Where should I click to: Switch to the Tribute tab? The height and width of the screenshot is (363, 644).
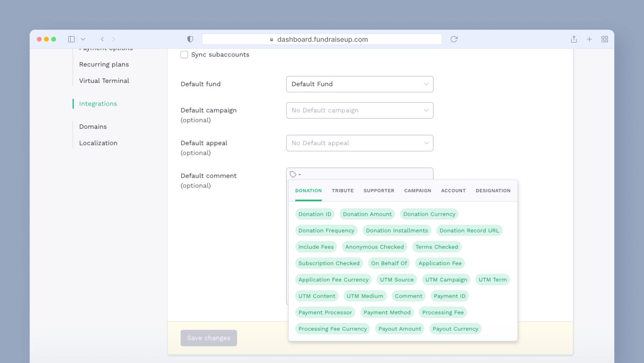343,191
